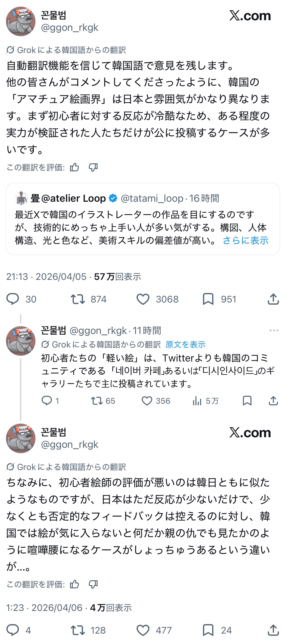The image size is (286, 644).
Task: Repost the bottom post with 128 reposts
Action: 78,630
